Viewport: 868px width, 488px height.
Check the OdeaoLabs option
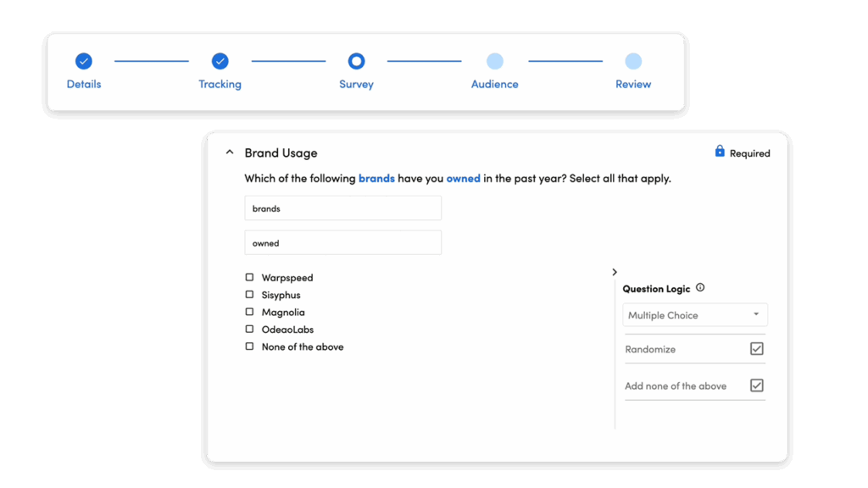click(x=250, y=330)
